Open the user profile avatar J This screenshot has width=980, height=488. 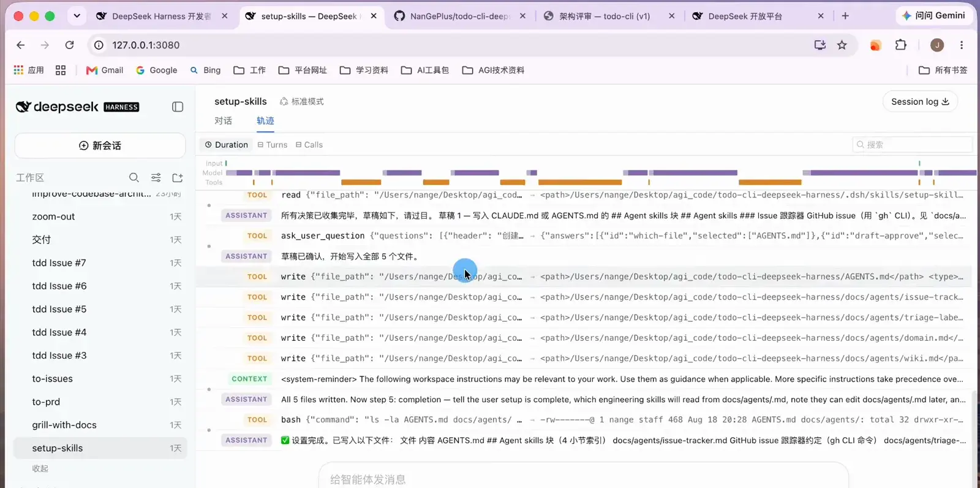click(x=937, y=45)
